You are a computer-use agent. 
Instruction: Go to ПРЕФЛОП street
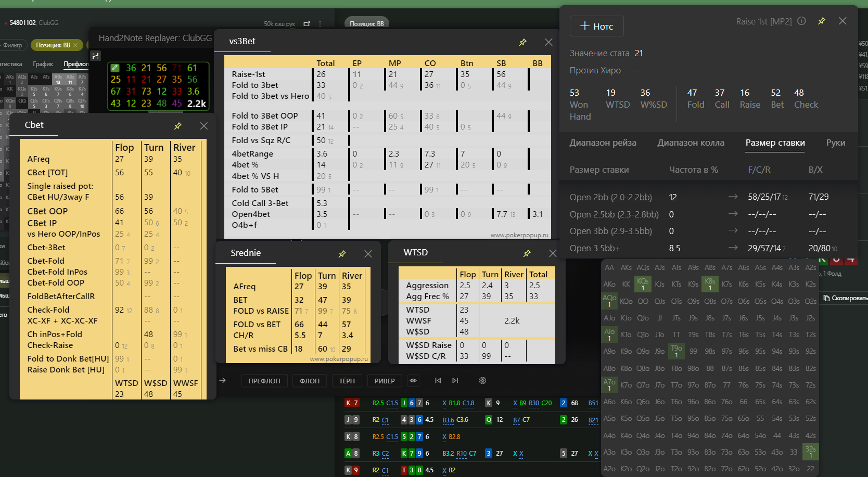click(264, 381)
